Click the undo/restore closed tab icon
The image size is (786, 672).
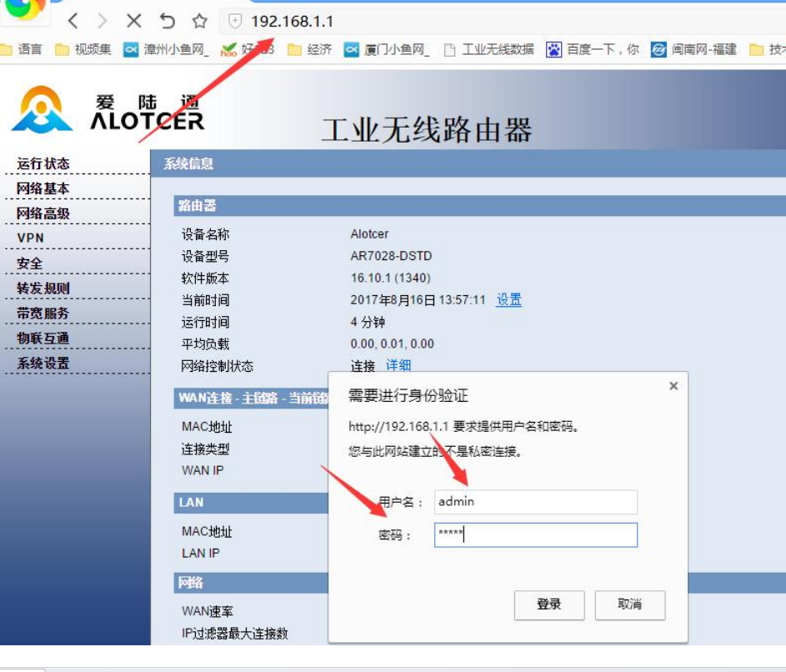click(167, 21)
